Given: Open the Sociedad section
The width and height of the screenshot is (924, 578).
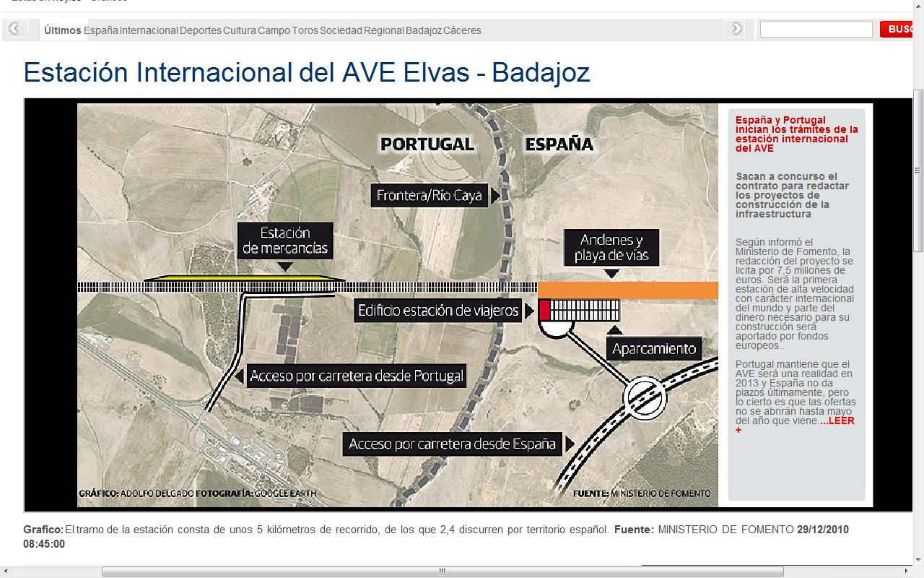Looking at the screenshot, I should (341, 30).
